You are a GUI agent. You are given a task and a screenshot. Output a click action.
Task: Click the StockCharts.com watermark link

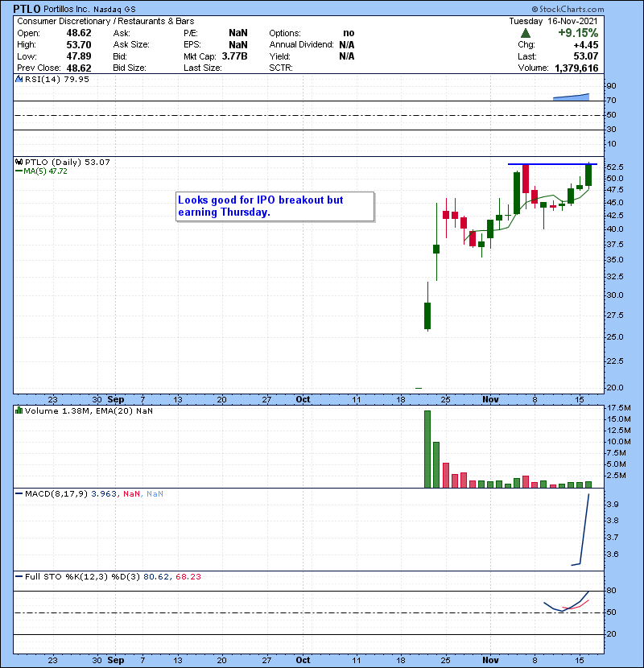click(599, 9)
